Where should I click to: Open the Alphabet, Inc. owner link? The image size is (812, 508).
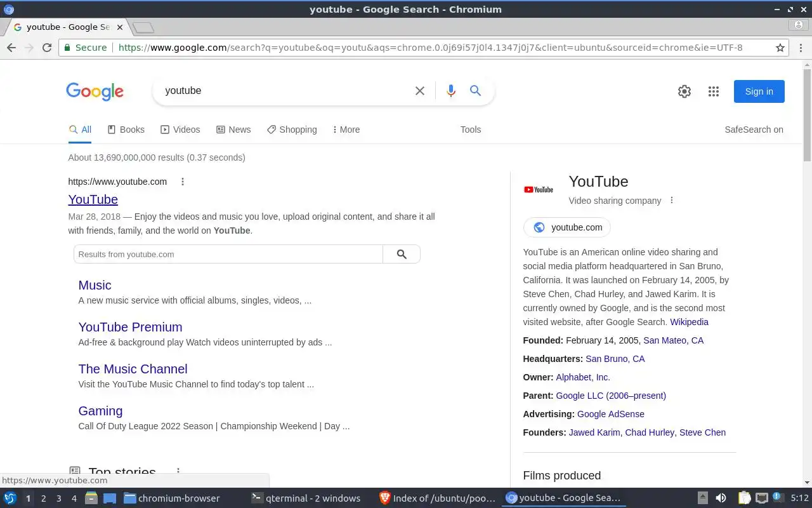[583, 377]
